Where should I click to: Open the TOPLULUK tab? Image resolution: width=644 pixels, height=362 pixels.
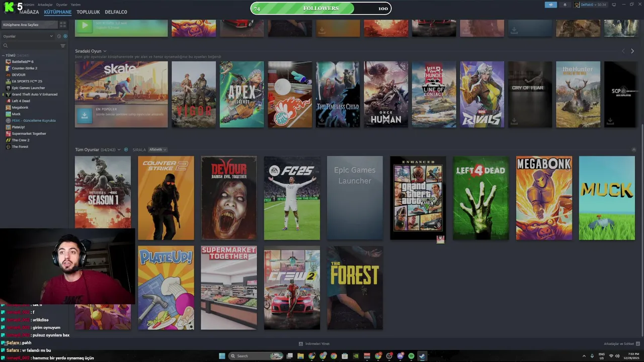88,12
